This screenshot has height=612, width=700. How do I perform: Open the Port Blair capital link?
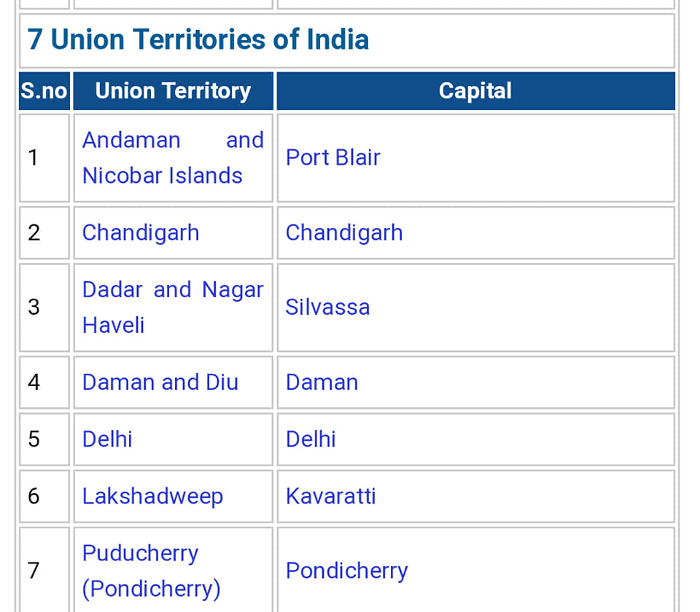pyautogui.click(x=333, y=157)
